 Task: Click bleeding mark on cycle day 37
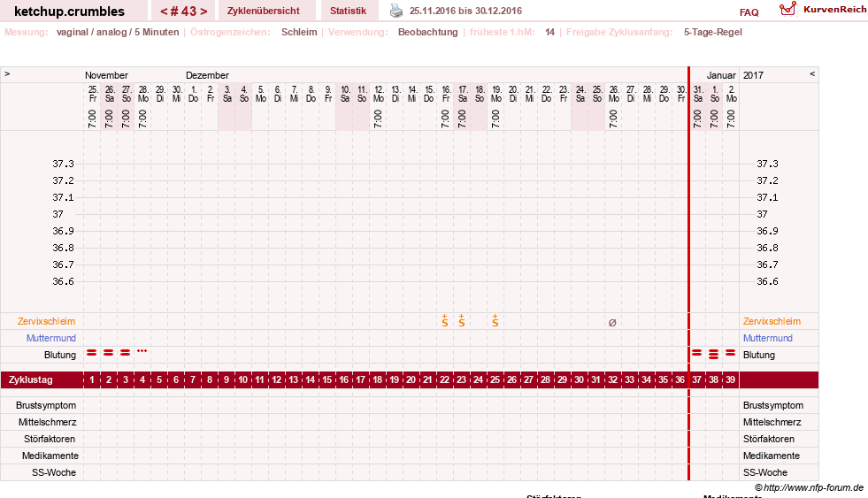click(x=697, y=352)
